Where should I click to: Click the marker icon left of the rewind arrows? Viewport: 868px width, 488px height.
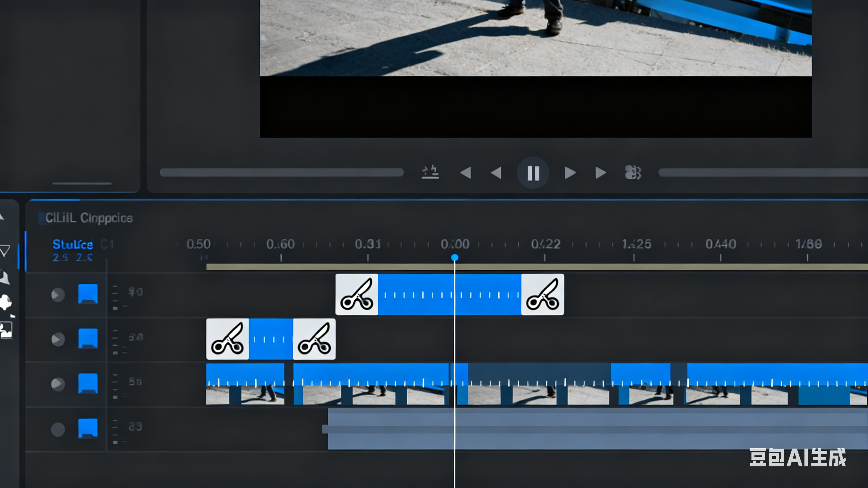[x=430, y=172]
